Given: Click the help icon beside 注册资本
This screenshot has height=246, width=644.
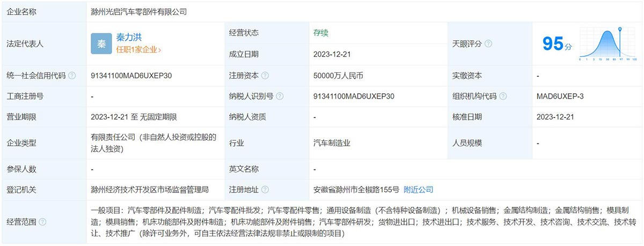Looking at the screenshot, I should [x=265, y=76].
